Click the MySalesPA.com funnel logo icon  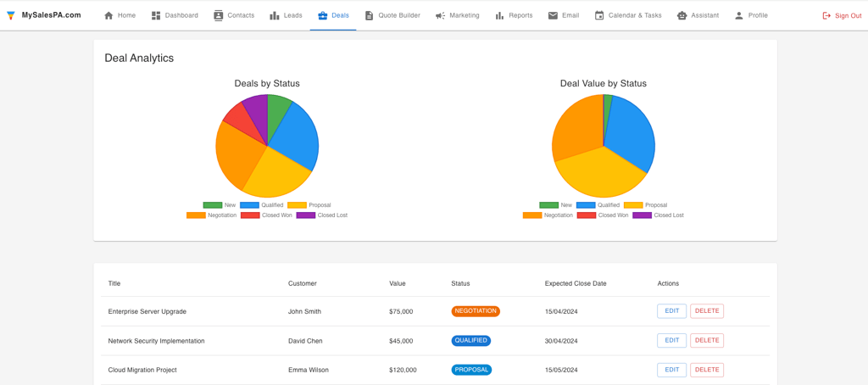tap(11, 15)
